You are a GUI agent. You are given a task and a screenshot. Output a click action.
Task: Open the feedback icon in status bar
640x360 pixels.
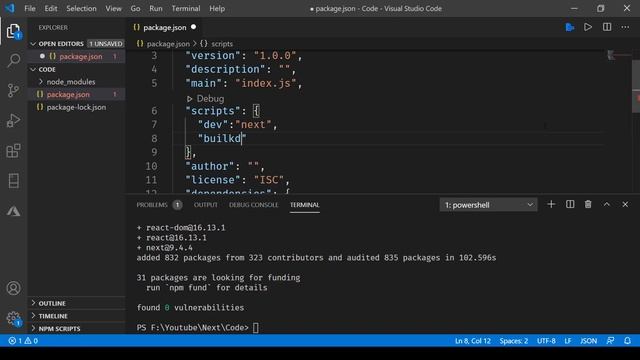610,340
